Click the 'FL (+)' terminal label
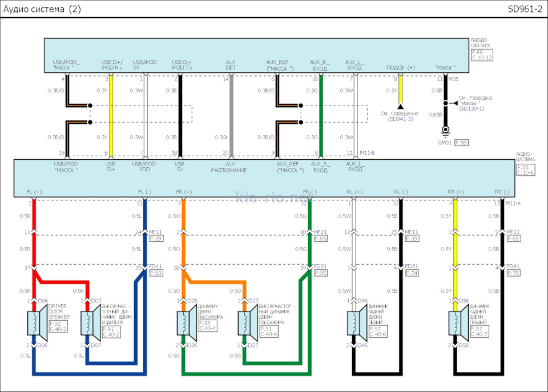 pyautogui.click(x=34, y=192)
